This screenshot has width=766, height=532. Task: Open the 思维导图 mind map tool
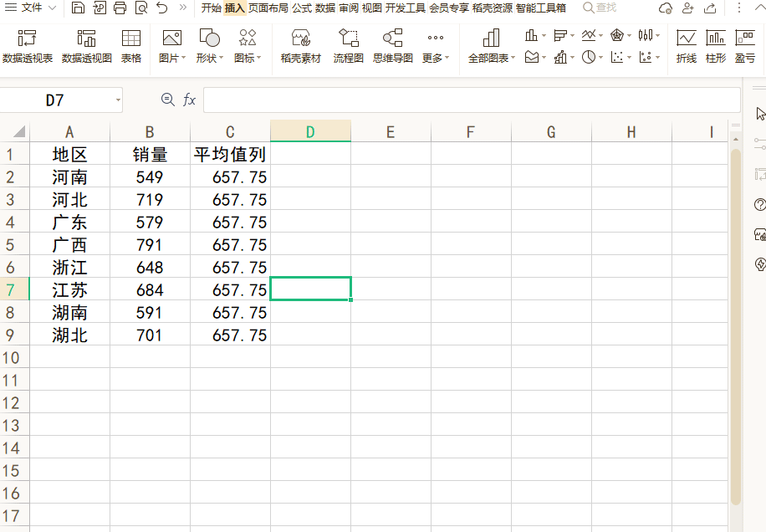[x=392, y=47]
